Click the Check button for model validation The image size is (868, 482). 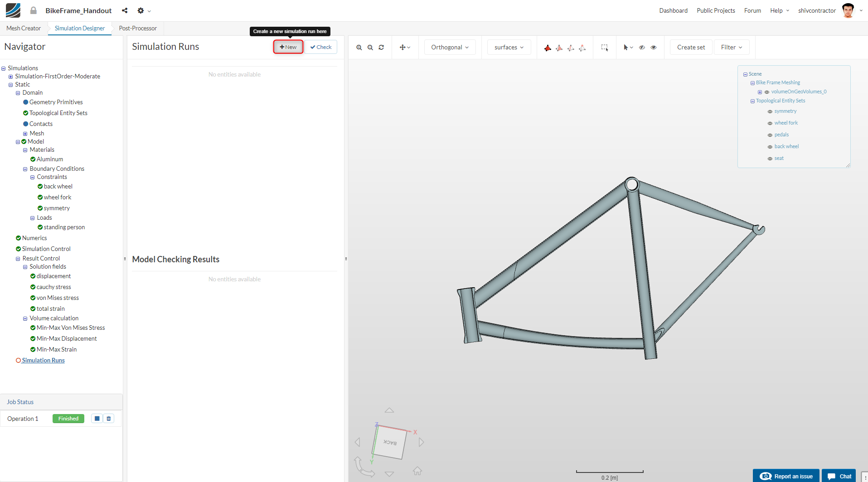[x=320, y=47]
